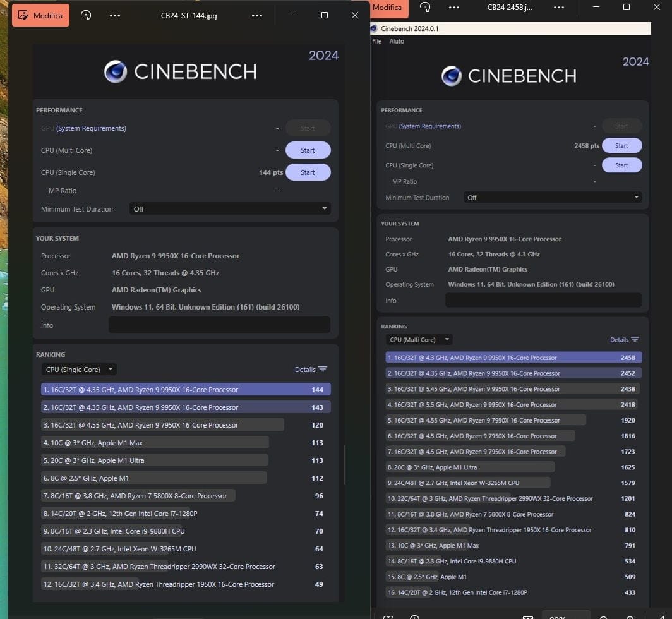Select the Ryzen 9 7950X row scoring 1723
Image resolution: width=672 pixels, height=619 pixels.
[x=513, y=452]
